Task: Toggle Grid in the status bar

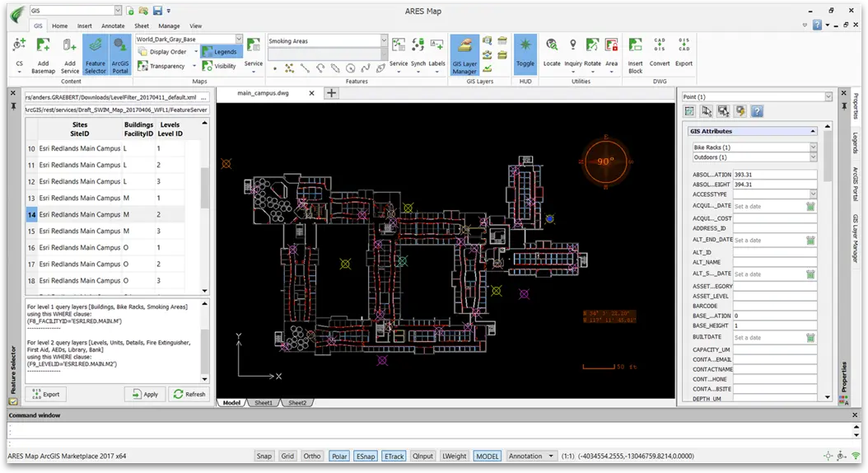Action: (x=287, y=457)
